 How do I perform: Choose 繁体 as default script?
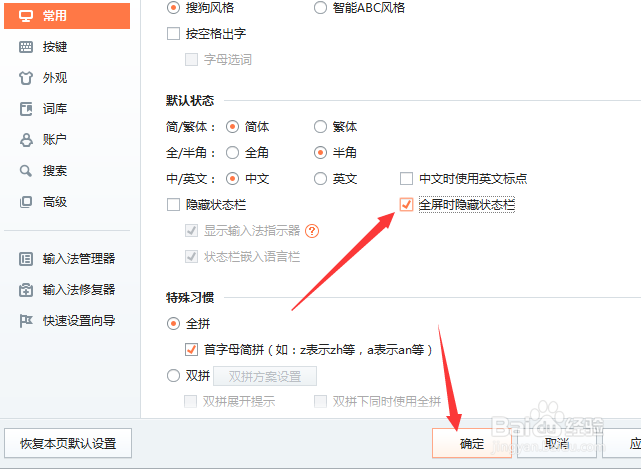[320, 127]
